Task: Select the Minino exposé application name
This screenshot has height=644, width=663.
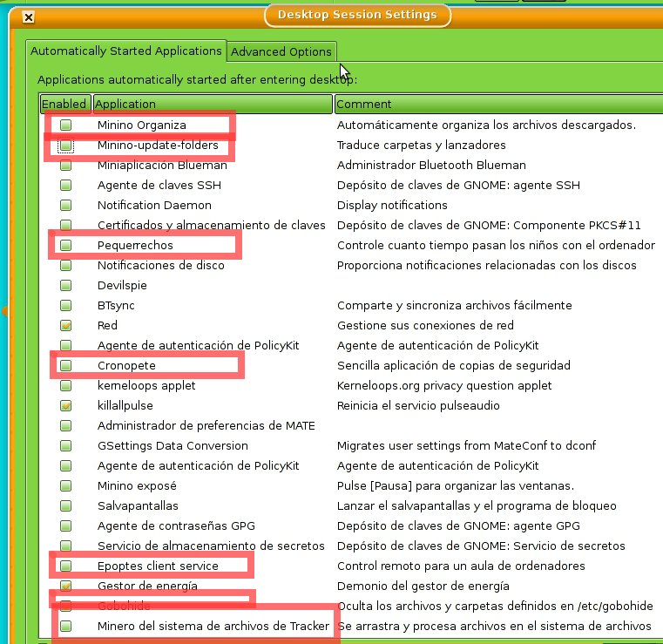Action: [137, 485]
